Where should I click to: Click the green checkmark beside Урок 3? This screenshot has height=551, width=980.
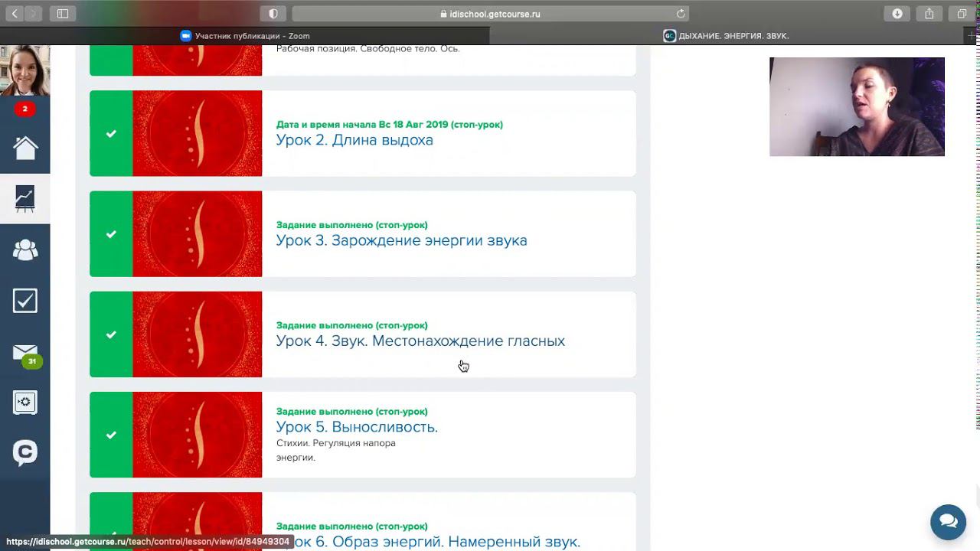coord(111,233)
